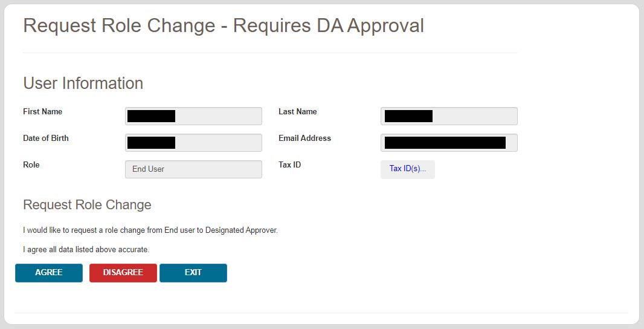Click the Role field showing End User

coord(193,169)
